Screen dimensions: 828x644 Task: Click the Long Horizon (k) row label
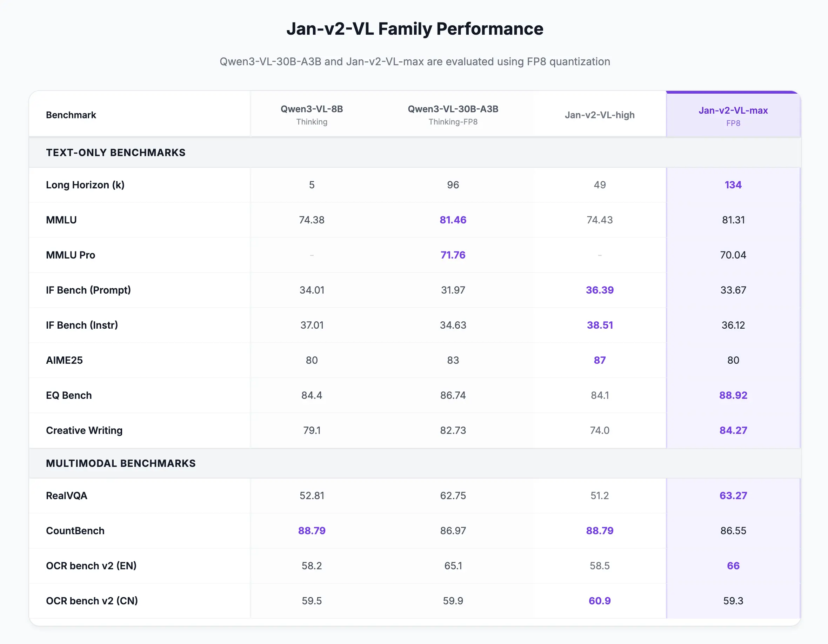tap(85, 185)
